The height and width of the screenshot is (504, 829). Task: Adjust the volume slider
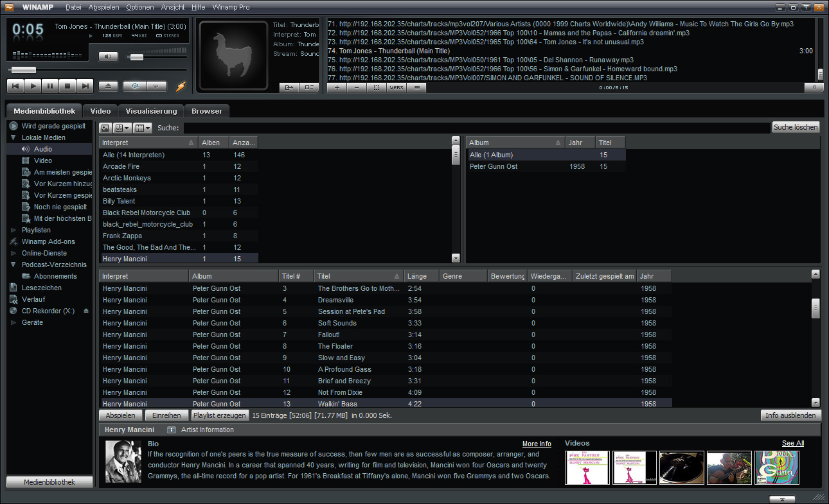coord(157,57)
